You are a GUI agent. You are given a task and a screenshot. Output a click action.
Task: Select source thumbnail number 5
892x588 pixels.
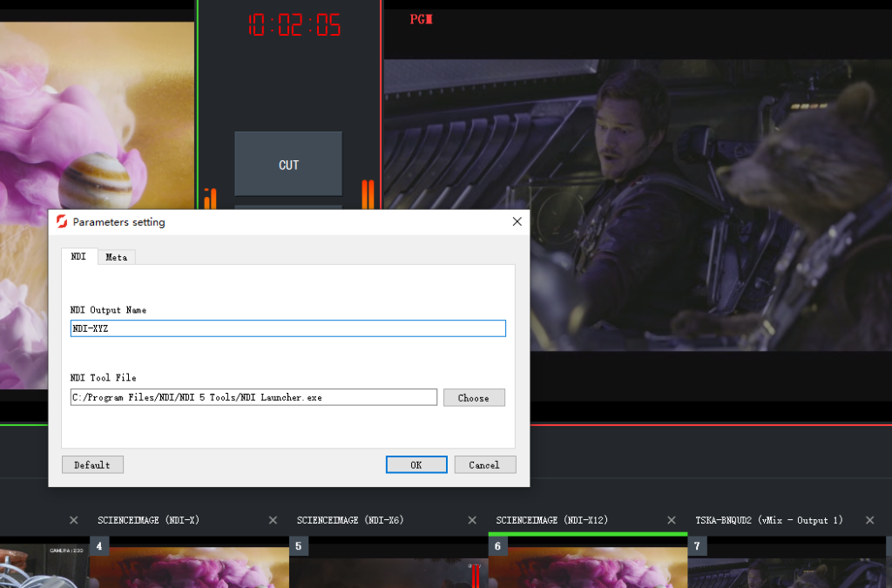(389, 563)
